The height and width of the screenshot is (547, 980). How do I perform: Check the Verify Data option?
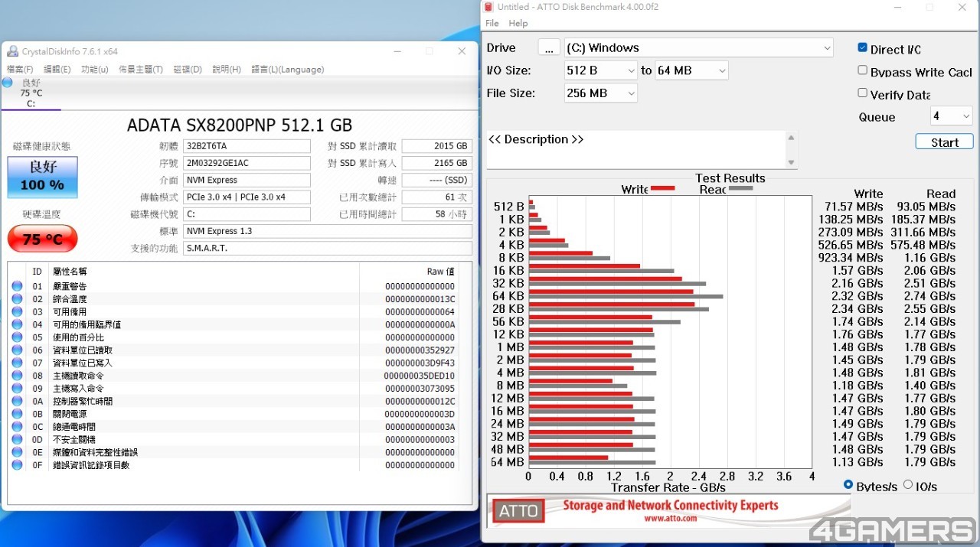863,93
